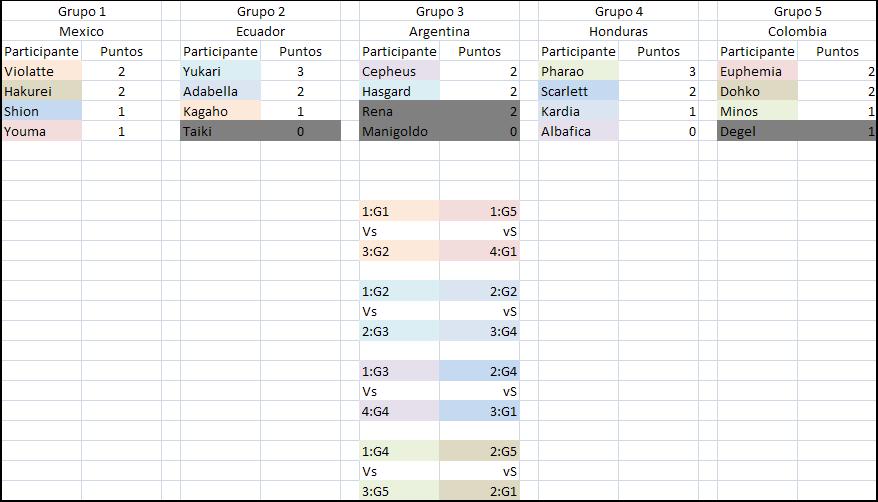Select the Albafica cell

pyautogui.click(x=578, y=131)
